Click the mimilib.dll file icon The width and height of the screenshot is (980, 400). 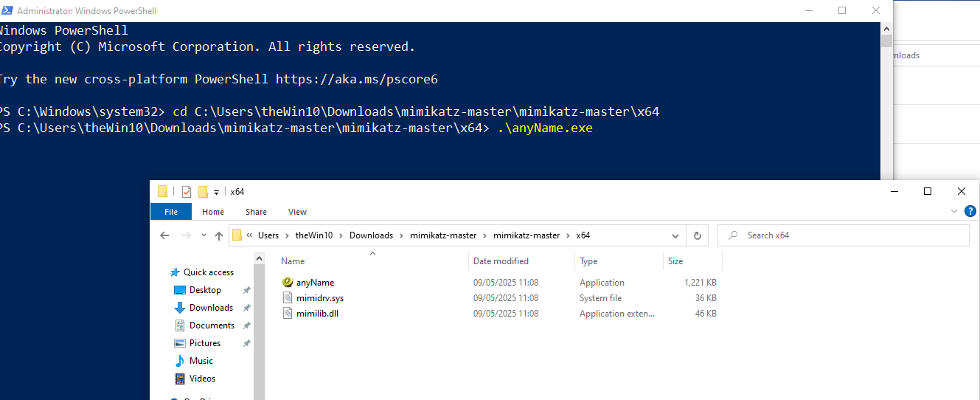(288, 314)
